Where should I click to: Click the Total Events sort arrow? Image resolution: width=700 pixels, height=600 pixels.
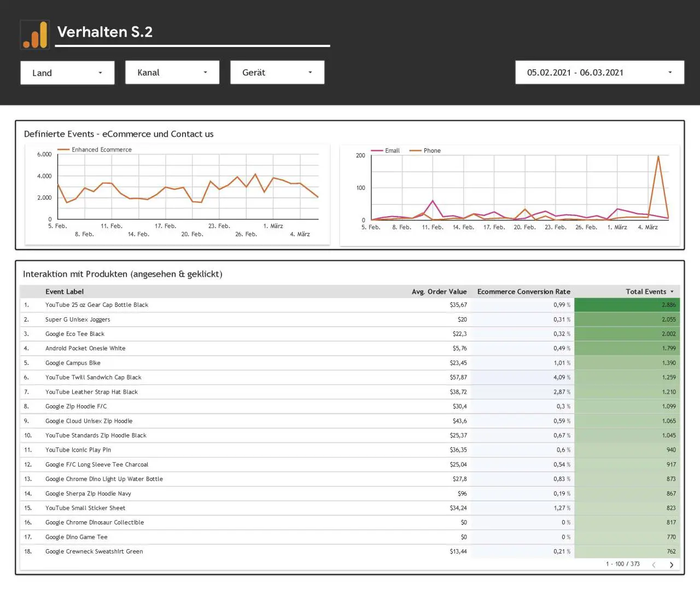(672, 292)
